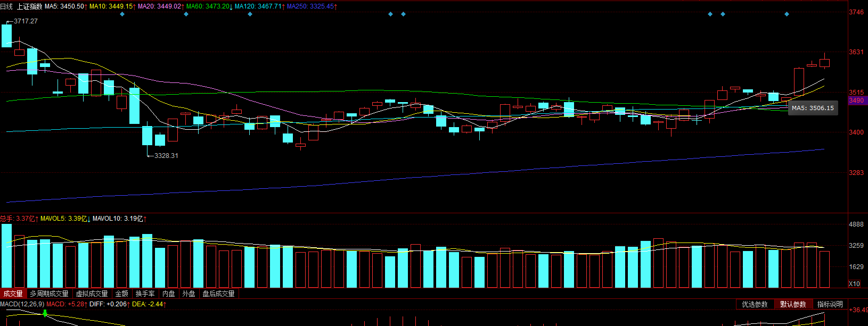Click the yellow MA10 moving average label

click(x=111, y=6)
